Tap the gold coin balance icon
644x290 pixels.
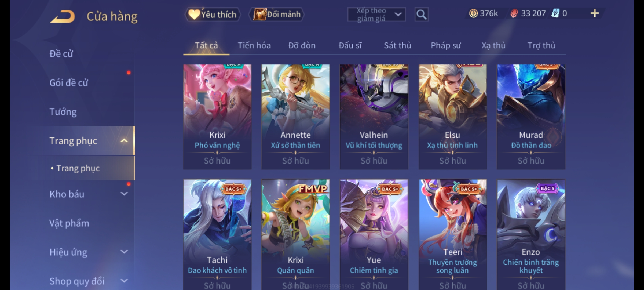point(473,13)
